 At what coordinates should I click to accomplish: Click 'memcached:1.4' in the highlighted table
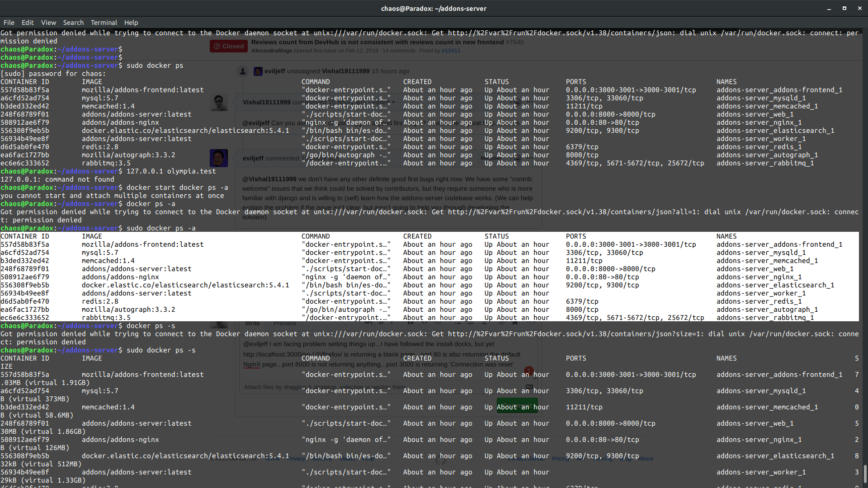(x=108, y=261)
